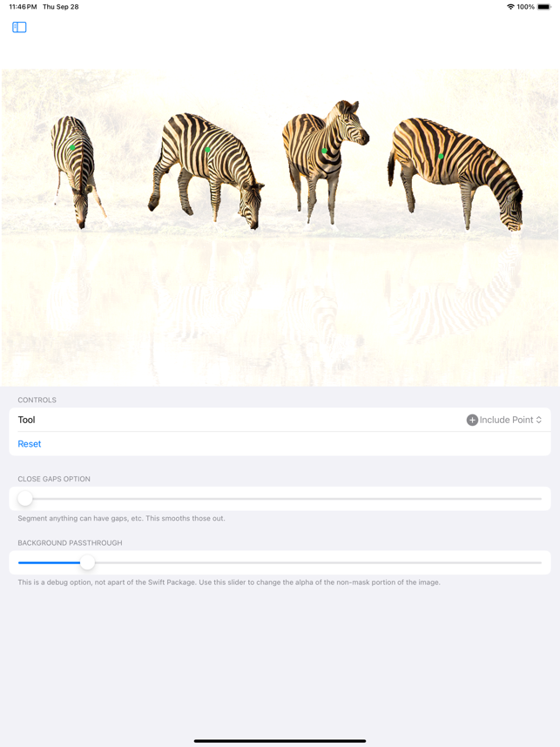
Task: Click the home indicator bar at bottom
Action: pos(280,741)
